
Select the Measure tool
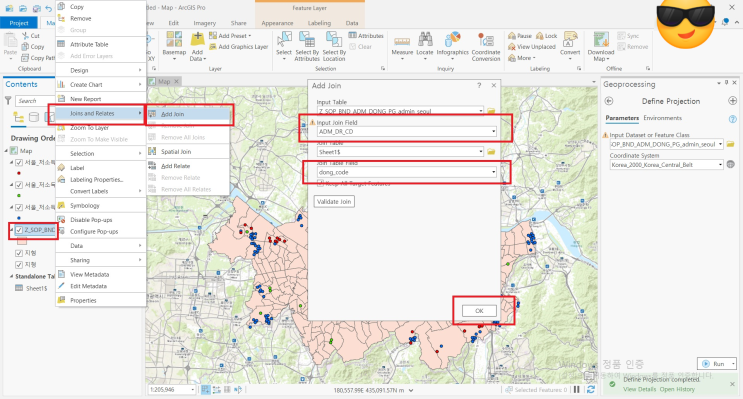(x=402, y=45)
